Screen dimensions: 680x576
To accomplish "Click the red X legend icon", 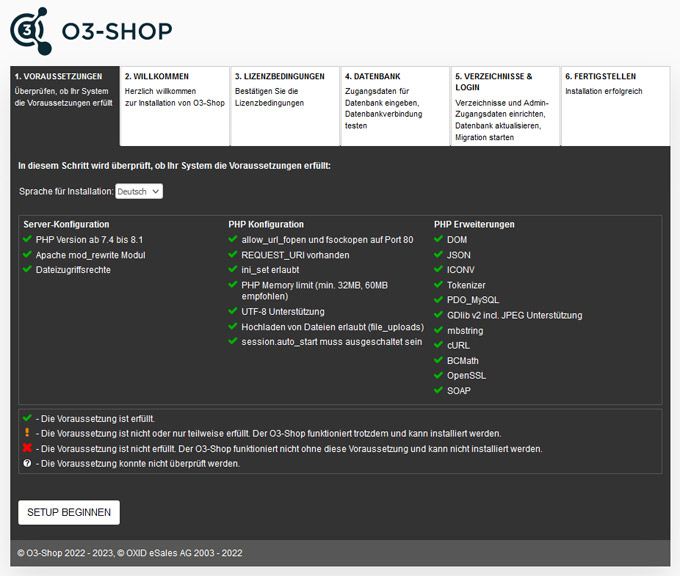I will click(x=27, y=448).
